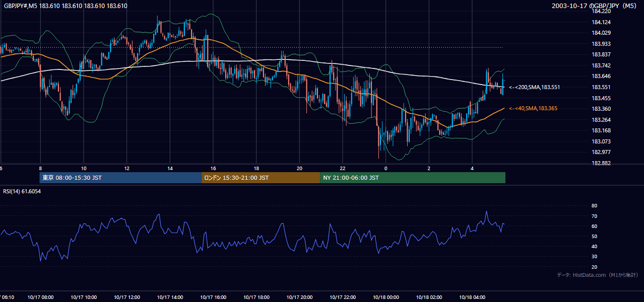Click RSI scale value 70
Image resolution: width=644 pixels, height=302 pixels.
click(594, 216)
